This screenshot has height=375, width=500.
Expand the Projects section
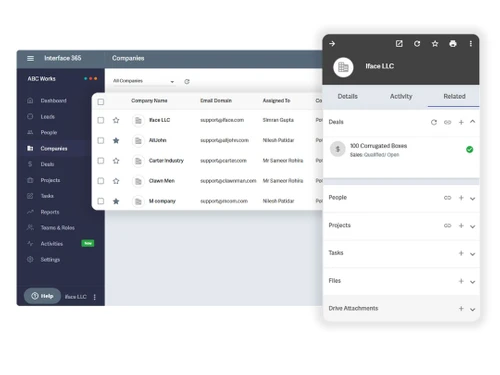tap(472, 227)
